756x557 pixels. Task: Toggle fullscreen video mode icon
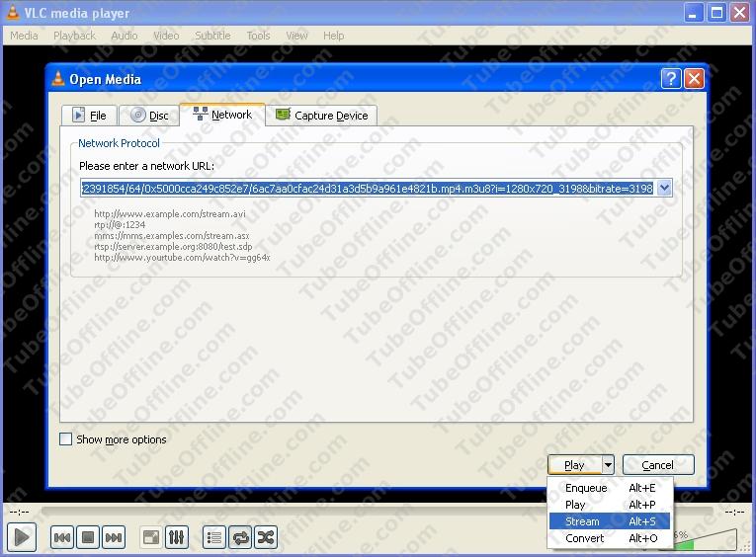point(151,537)
